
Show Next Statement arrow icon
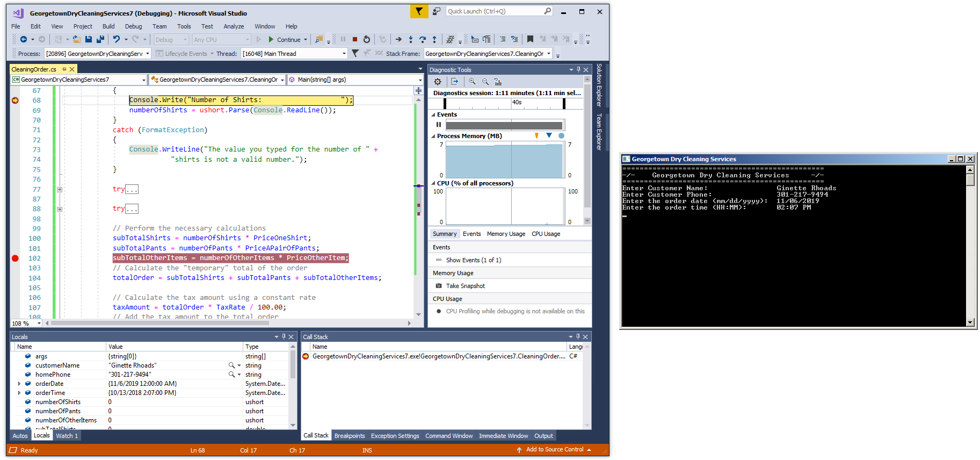tap(398, 39)
